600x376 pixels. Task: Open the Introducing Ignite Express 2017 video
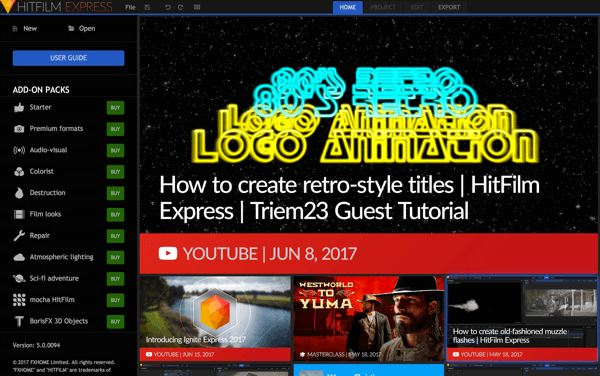pos(215,318)
